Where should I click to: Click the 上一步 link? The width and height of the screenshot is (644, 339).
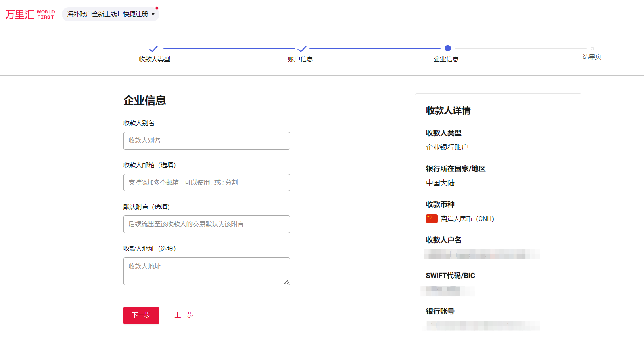tap(184, 315)
